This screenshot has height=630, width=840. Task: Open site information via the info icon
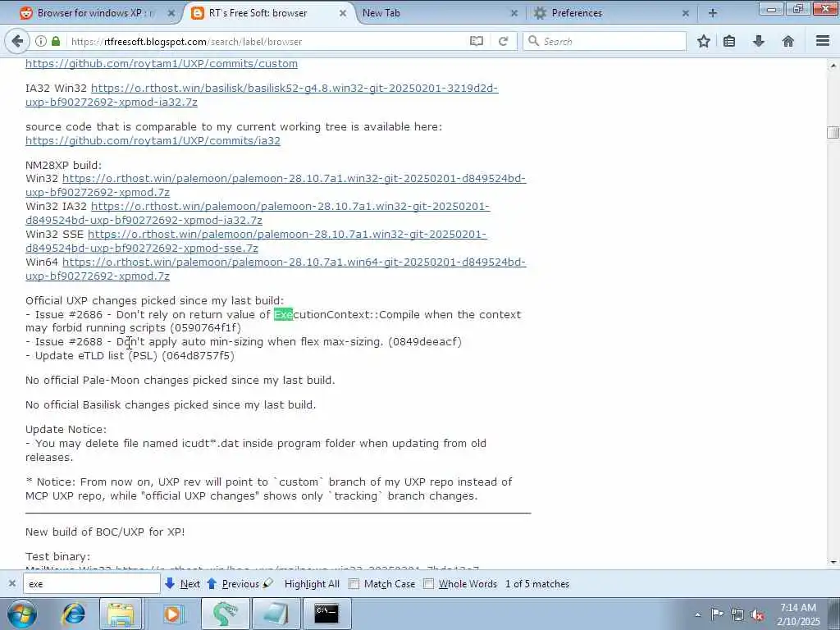[x=41, y=41]
